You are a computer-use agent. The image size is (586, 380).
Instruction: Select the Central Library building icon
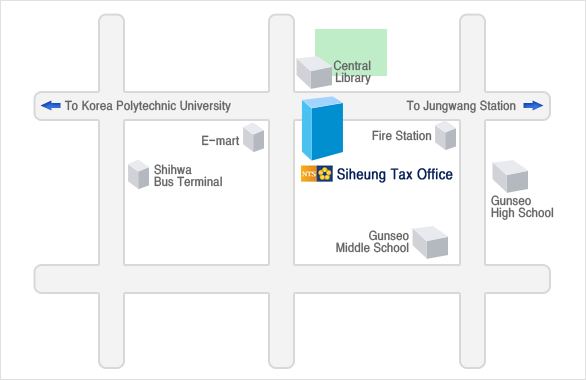click(314, 72)
